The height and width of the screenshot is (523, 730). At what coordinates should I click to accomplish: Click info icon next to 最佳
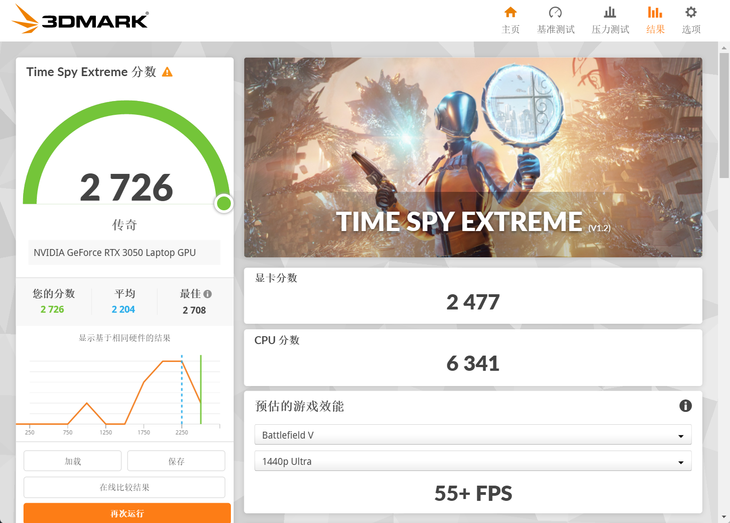point(208,294)
